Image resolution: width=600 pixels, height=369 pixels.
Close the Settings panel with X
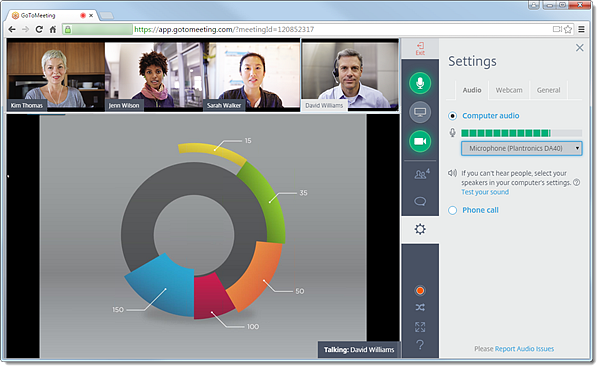click(580, 47)
